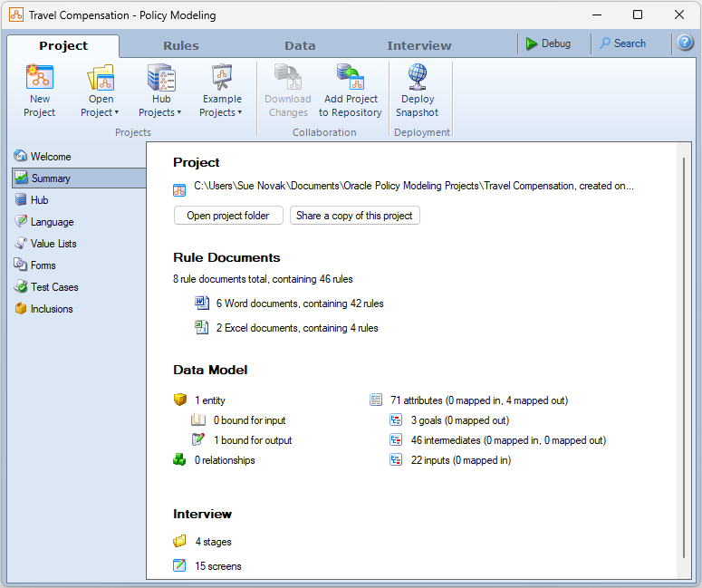Open the help question mark icon
This screenshot has height=588, width=702.
(x=685, y=43)
